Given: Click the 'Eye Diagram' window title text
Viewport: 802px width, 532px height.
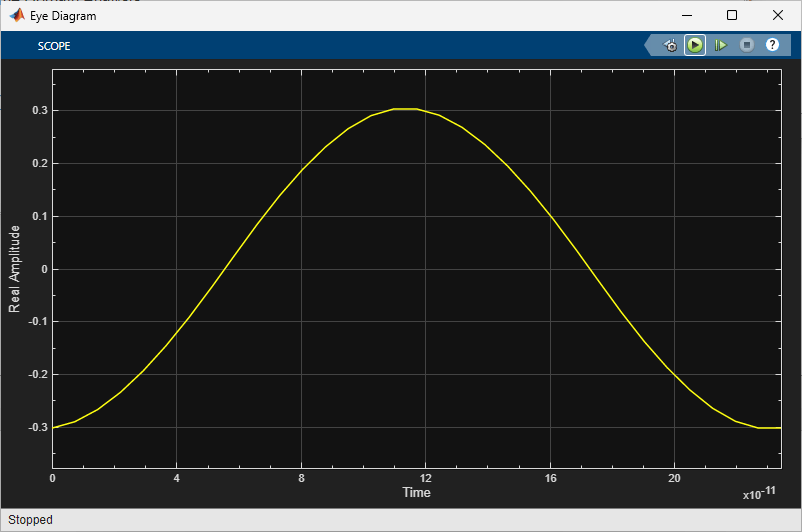Looking at the screenshot, I should [63, 16].
